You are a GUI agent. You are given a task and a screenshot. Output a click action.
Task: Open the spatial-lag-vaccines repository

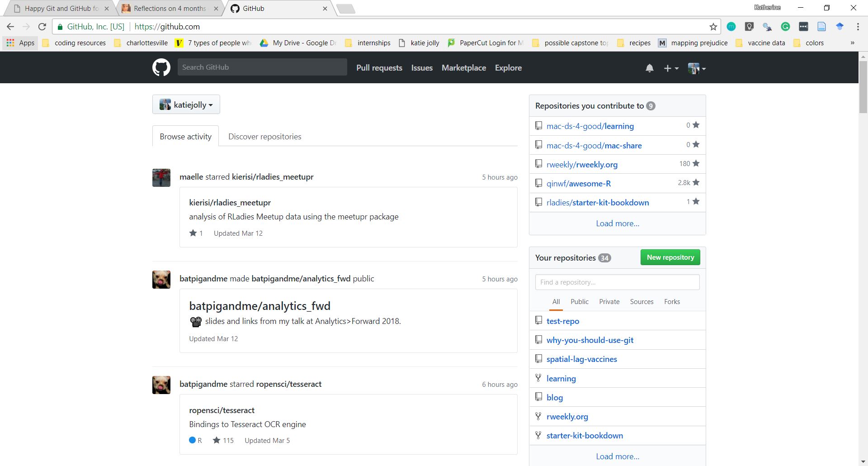[x=582, y=359]
